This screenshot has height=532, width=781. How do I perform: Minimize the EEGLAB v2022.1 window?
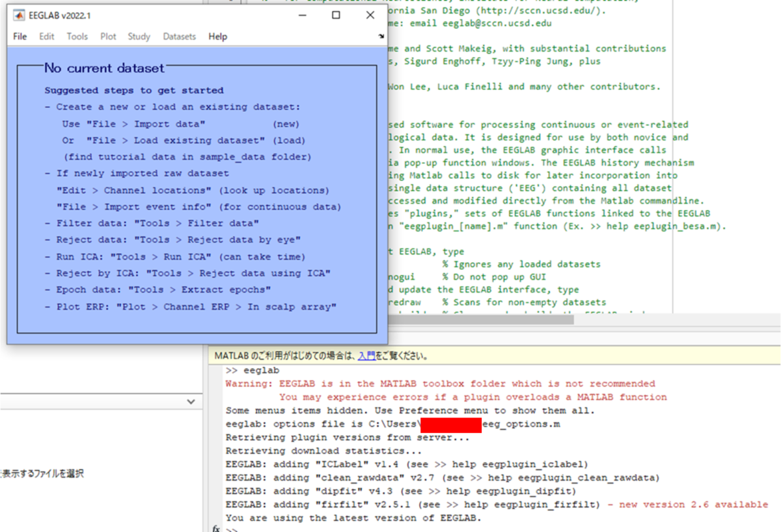pos(302,15)
